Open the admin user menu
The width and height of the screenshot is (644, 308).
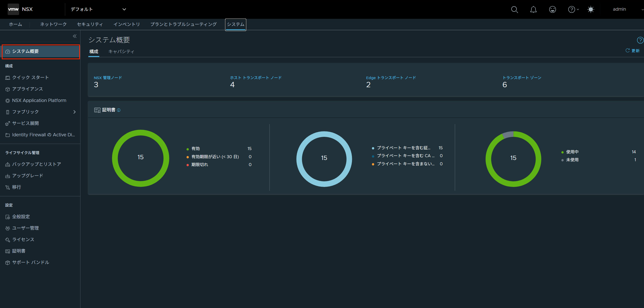pyautogui.click(x=619, y=9)
